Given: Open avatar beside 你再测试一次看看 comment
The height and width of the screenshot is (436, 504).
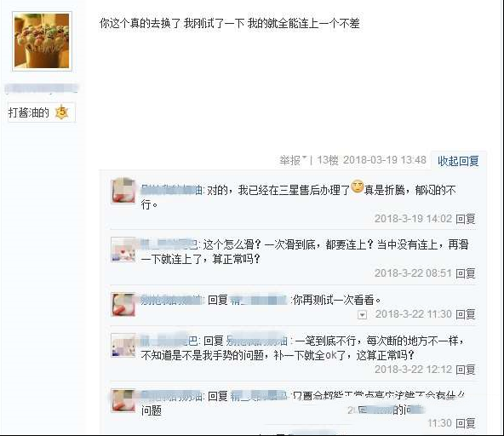Looking at the screenshot, I should (x=123, y=305).
